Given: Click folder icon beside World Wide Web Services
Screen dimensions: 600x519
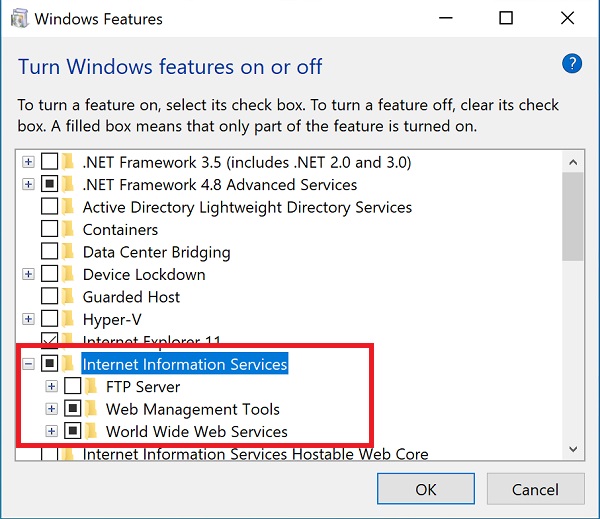Looking at the screenshot, I should 91,431.
